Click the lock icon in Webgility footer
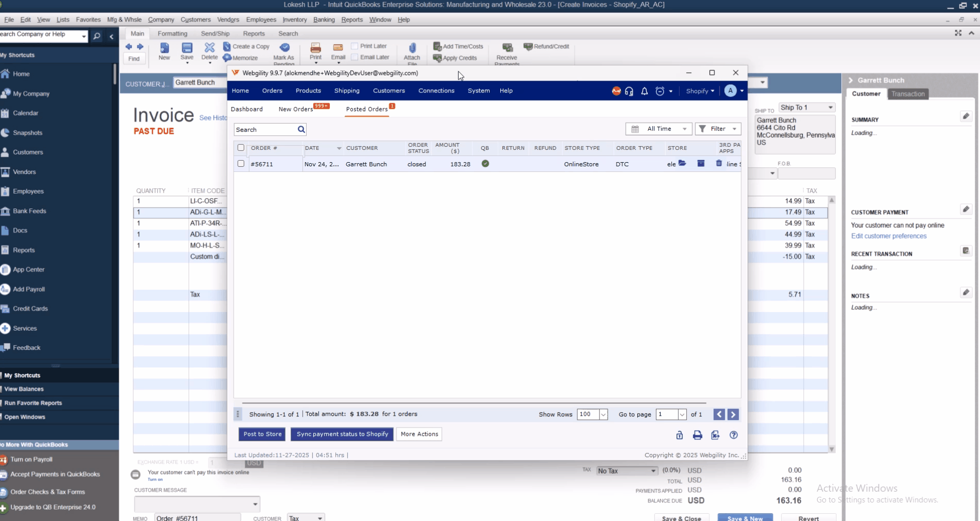This screenshot has width=980, height=521. click(x=679, y=435)
